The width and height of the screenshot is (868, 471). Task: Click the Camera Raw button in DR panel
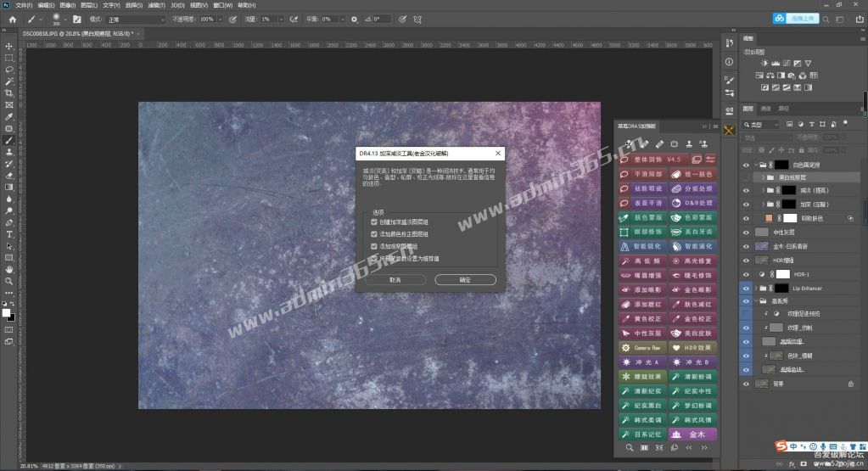coord(642,348)
